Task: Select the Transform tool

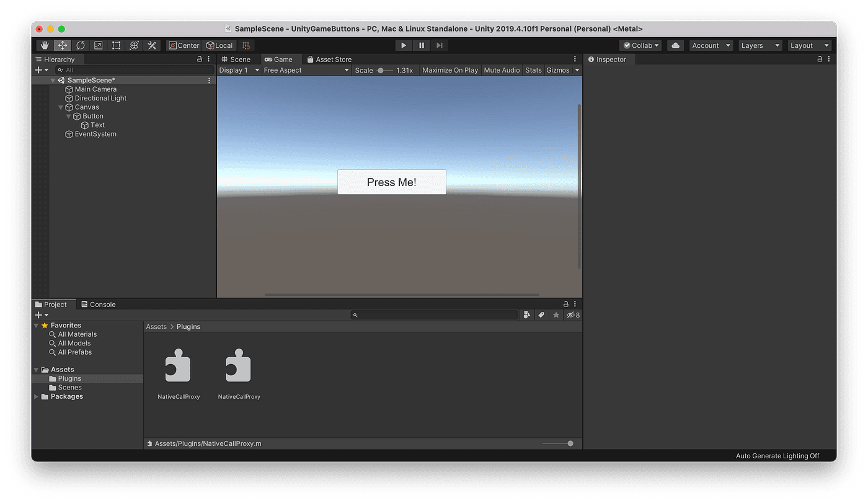Action: coord(134,45)
